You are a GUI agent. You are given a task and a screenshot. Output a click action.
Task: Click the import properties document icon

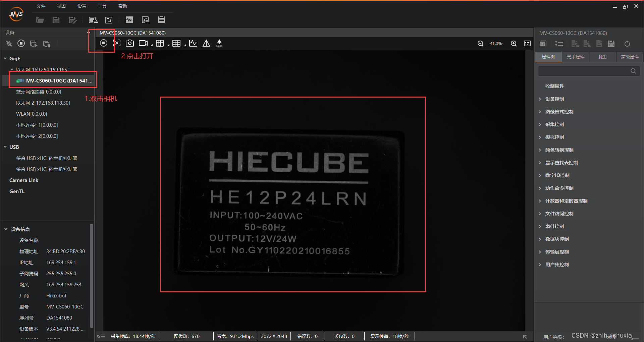tap(575, 44)
